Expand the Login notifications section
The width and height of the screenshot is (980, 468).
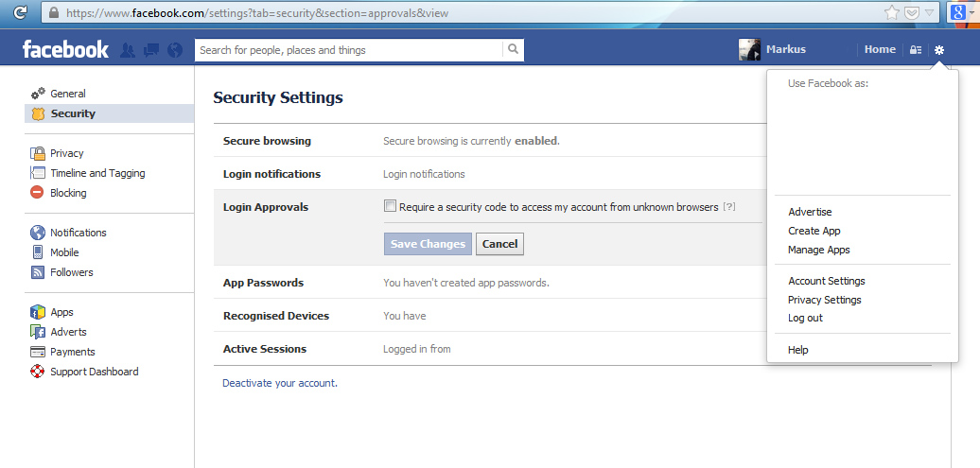click(x=271, y=174)
